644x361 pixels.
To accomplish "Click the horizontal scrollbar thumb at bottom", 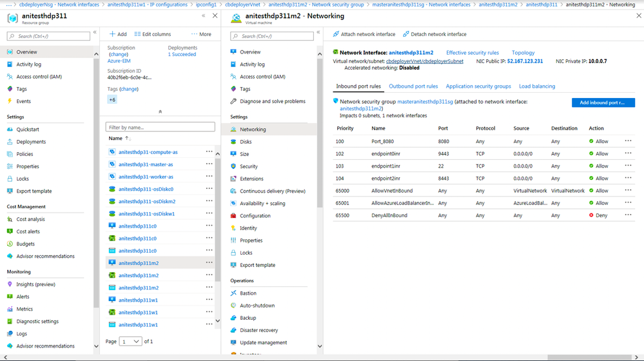I will point(589,357).
